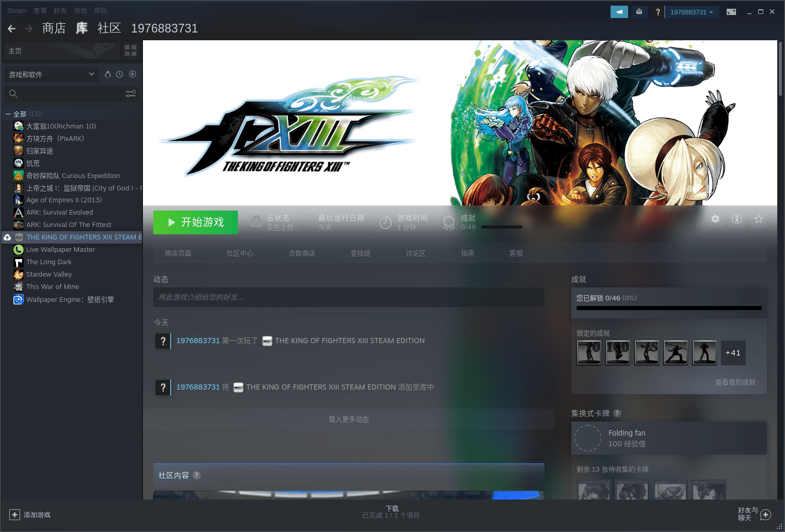The width and height of the screenshot is (785, 532).
Task: Go forward with the right arrow
Action: (29, 28)
